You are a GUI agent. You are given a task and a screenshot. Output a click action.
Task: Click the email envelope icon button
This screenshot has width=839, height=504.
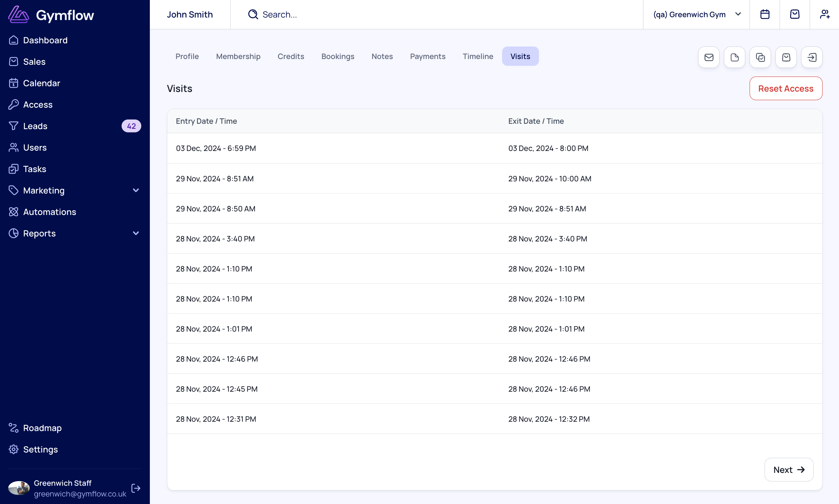[x=709, y=57]
